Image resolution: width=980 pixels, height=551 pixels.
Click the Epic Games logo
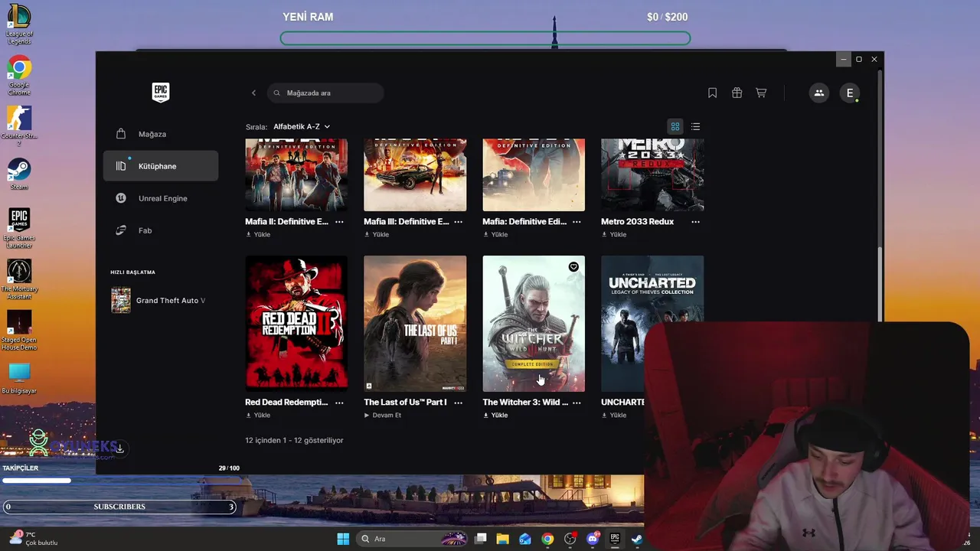(x=160, y=93)
